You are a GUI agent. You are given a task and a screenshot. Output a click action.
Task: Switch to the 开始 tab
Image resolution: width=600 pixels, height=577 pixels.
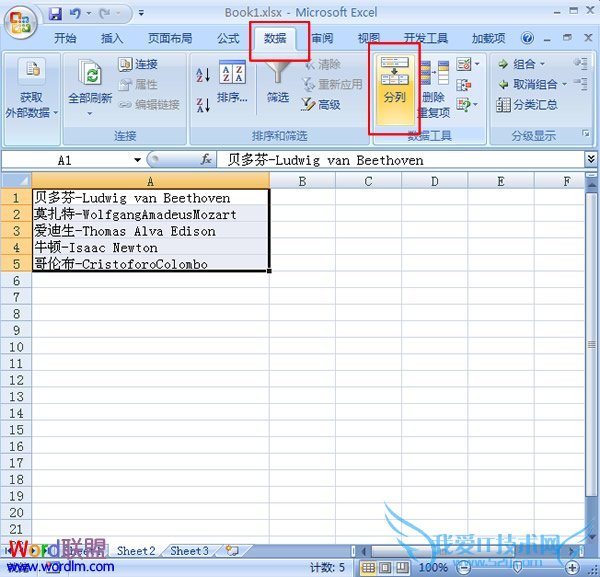click(x=65, y=38)
